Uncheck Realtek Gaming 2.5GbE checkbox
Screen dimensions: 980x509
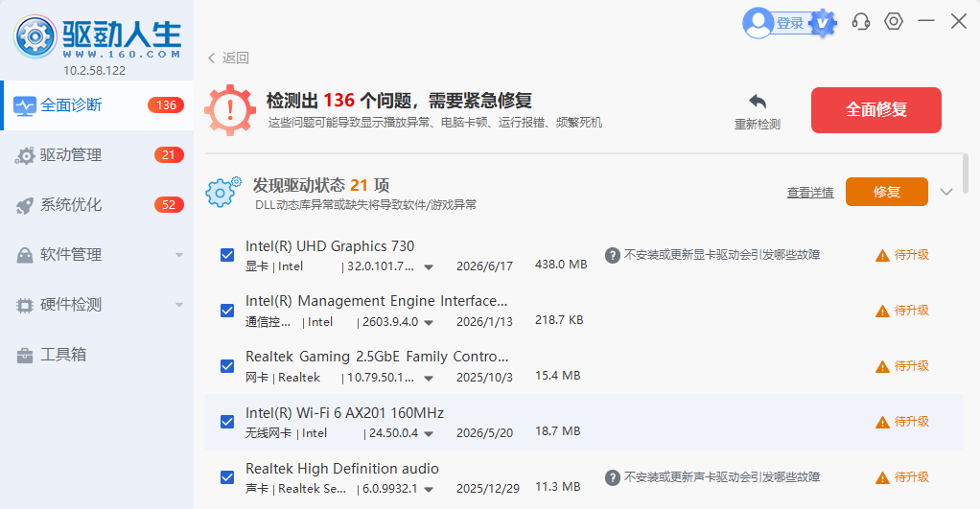[x=227, y=366]
